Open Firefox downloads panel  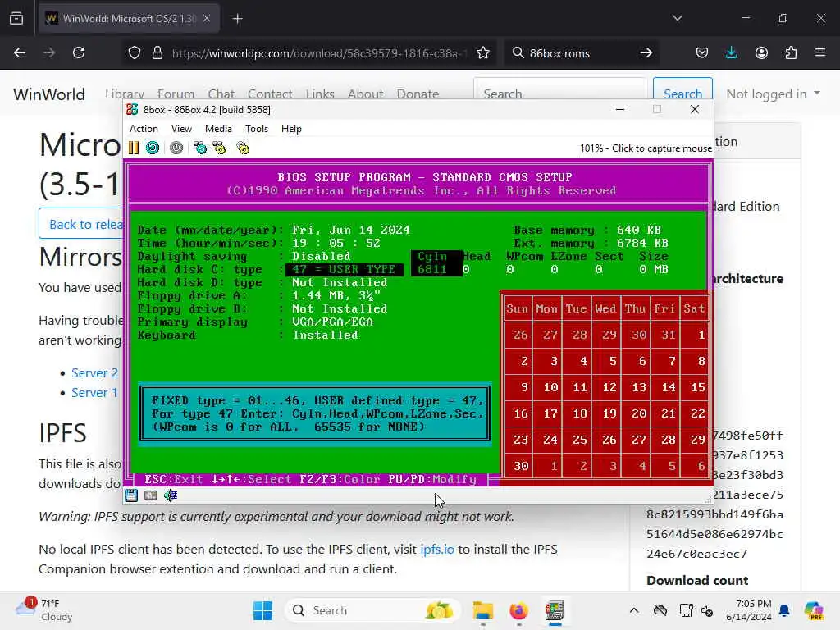coord(731,53)
